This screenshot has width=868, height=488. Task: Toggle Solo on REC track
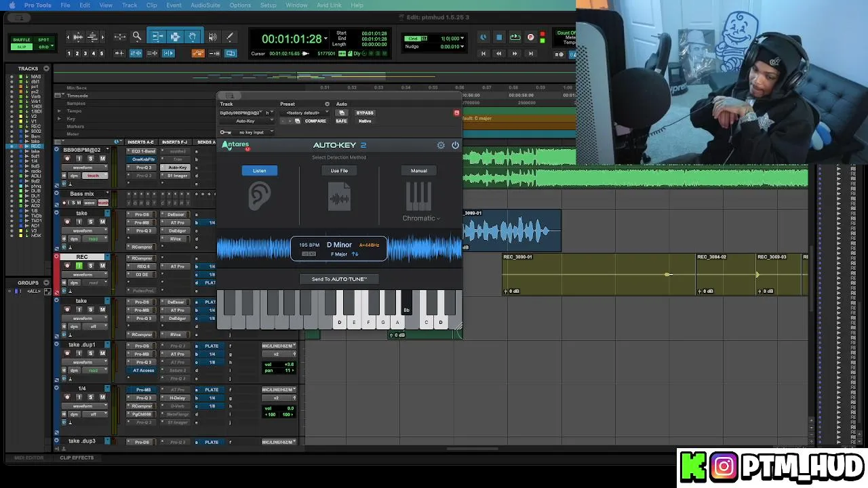(x=91, y=266)
